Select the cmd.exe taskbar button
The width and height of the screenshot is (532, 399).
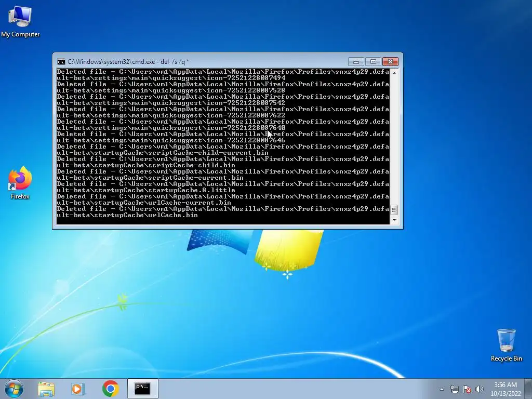coord(142,389)
